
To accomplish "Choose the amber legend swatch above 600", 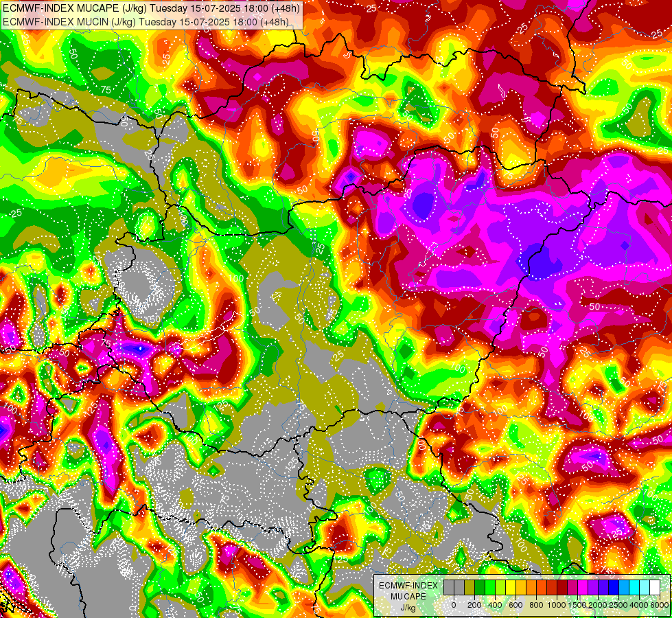I will 521,587.
